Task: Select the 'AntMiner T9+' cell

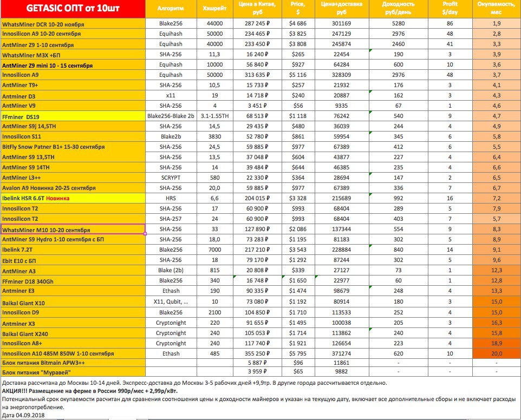Action: [x=73, y=86]
